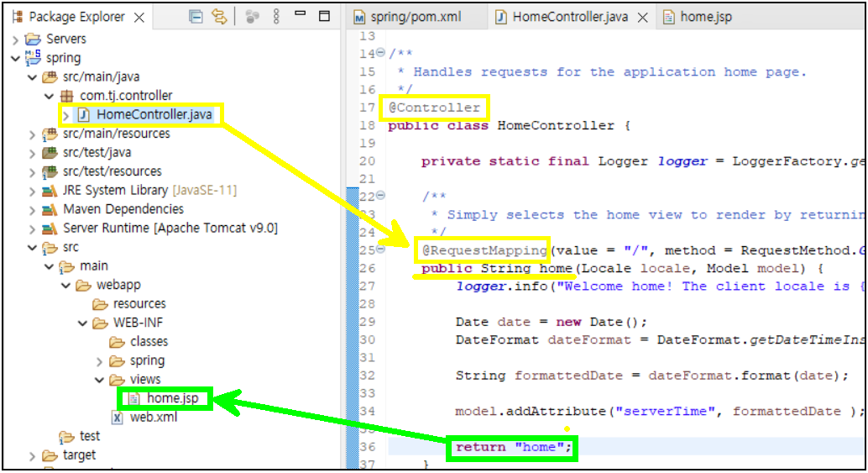Click @RequestMapping annotation on line 25
The image size is (868, 473).
pyautogui.click(x=484, y=250)
